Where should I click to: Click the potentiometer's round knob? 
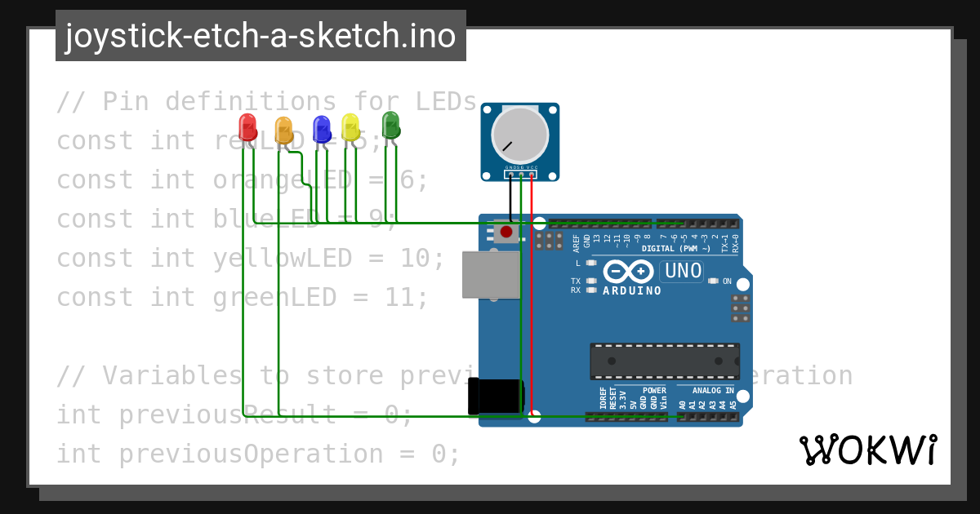[520, 136]
